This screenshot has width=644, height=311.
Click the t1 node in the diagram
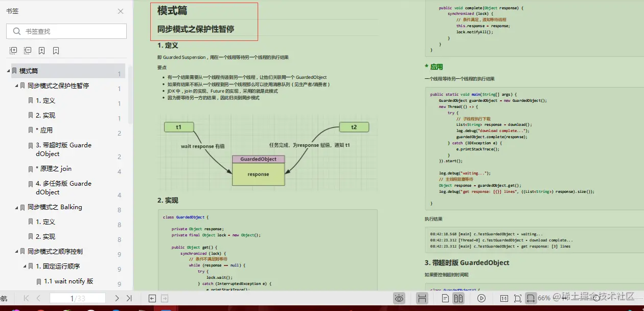[x=178, y=127]
